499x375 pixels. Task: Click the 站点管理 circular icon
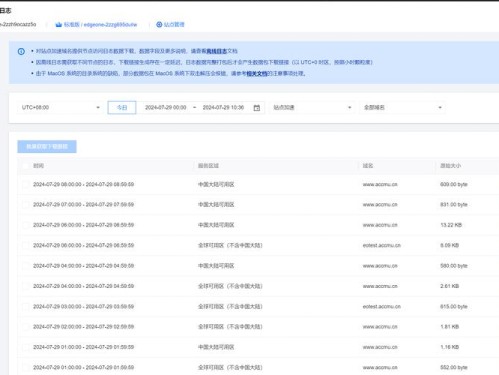159,24
